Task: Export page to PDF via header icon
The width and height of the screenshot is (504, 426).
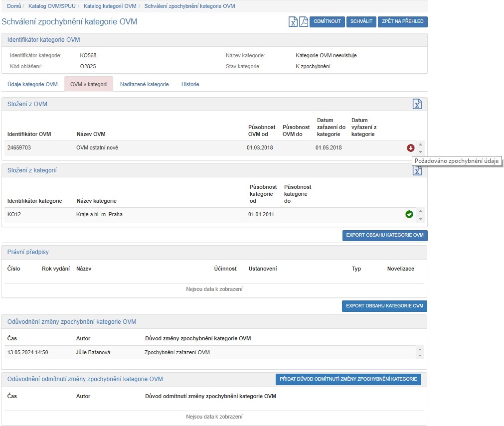Action: (303, 22)
